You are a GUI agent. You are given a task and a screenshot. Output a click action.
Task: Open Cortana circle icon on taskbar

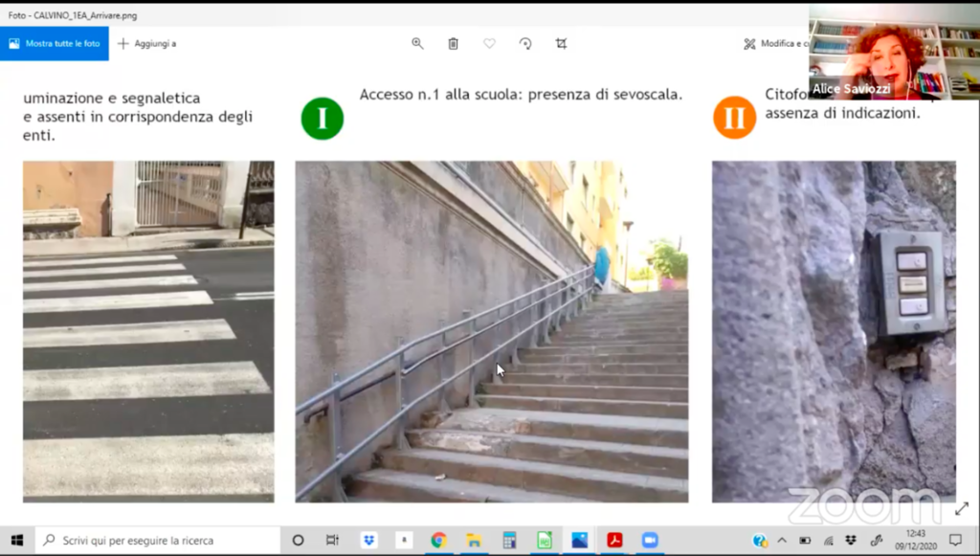pos(298,540)
